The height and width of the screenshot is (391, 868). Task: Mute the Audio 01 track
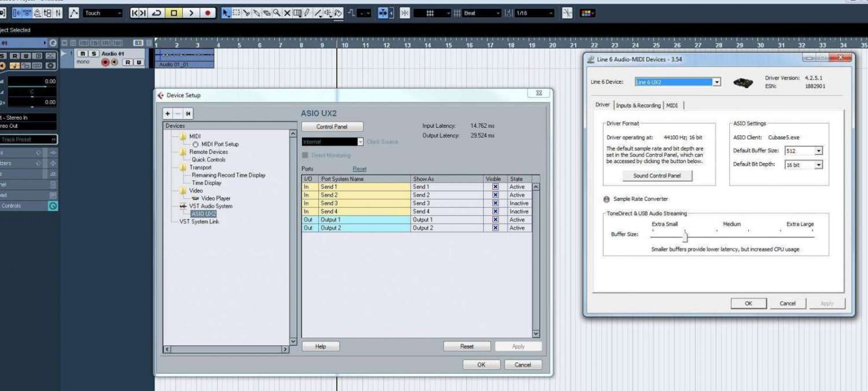click(x=83, y=54)
